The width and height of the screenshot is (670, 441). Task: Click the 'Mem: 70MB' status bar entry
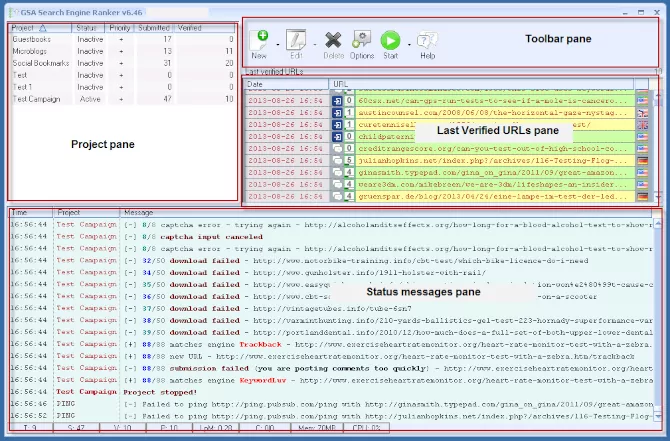[317, 428]
